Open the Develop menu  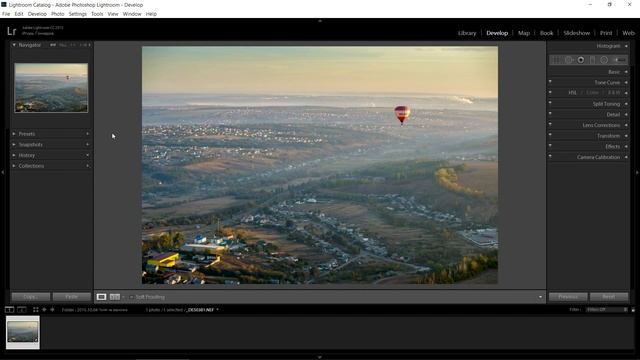click(x=37, y=14)
